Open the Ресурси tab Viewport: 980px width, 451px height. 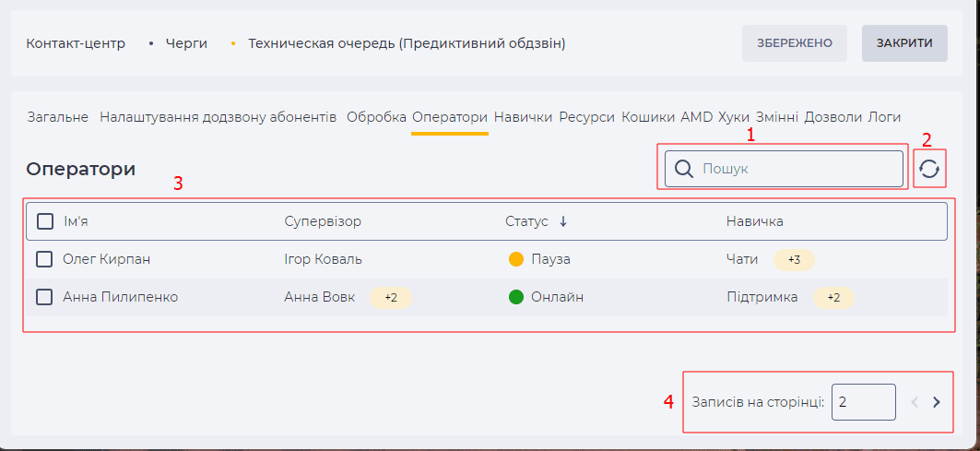(587, 117)
